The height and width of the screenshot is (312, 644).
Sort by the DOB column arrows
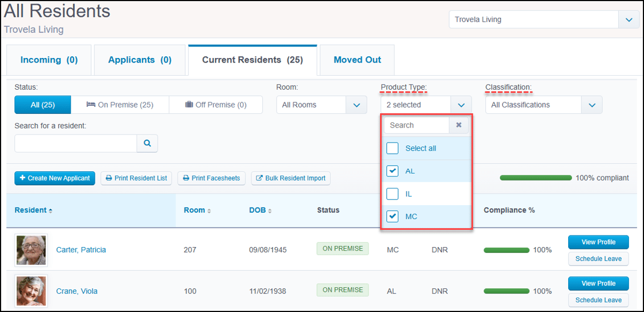[269, 211]
